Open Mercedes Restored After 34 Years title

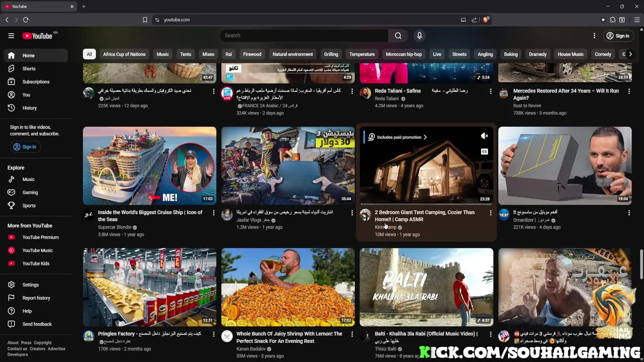566,95
